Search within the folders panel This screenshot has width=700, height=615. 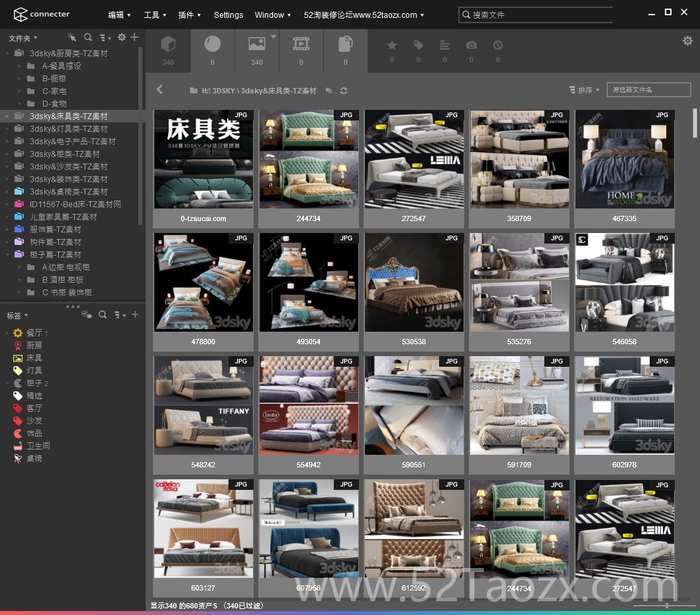click(88, 38)
